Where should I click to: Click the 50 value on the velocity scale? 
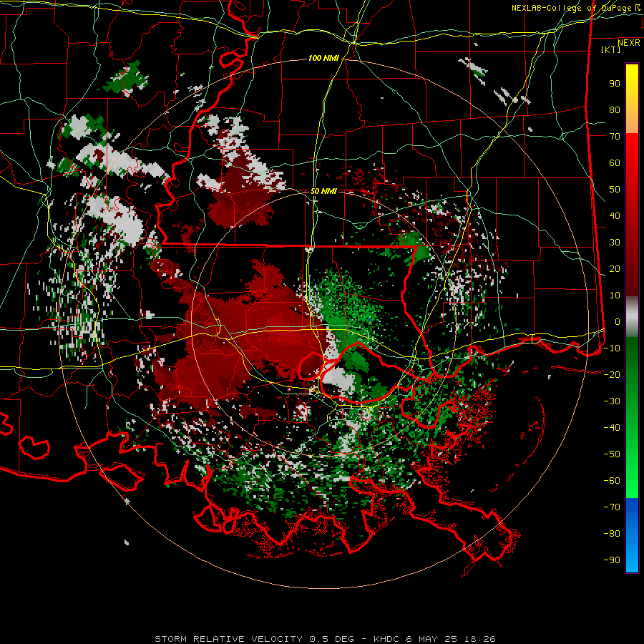[x=615, y=190]
